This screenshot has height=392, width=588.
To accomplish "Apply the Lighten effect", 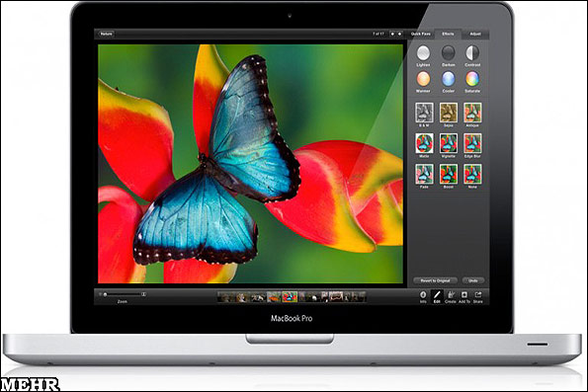I will 423,53.
